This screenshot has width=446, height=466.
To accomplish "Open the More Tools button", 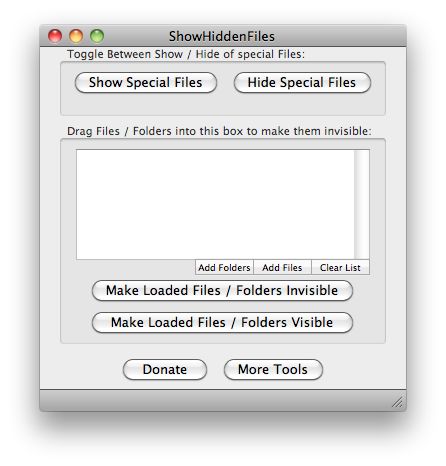I will point(273,369).
